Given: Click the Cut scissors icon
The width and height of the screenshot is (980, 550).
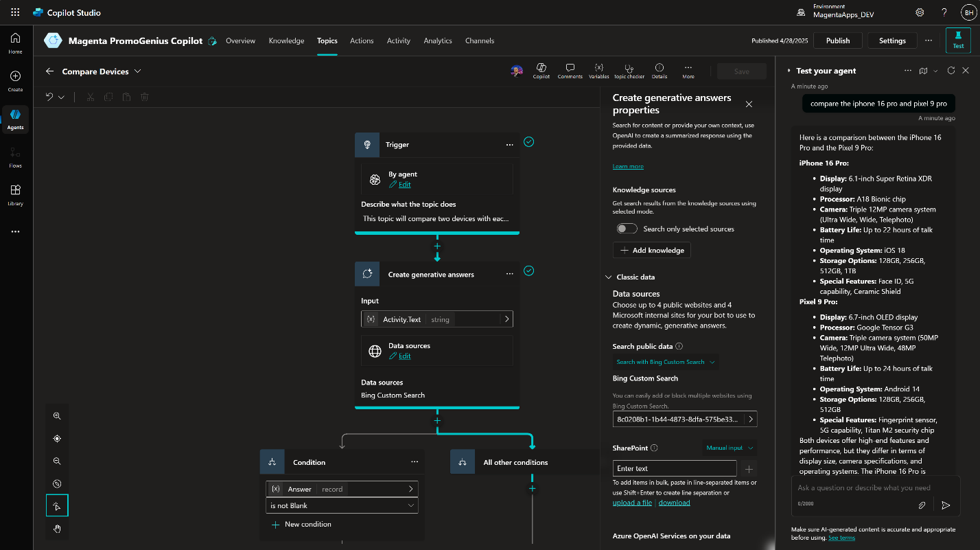Looking at the screenshot, I should point(91,97).
